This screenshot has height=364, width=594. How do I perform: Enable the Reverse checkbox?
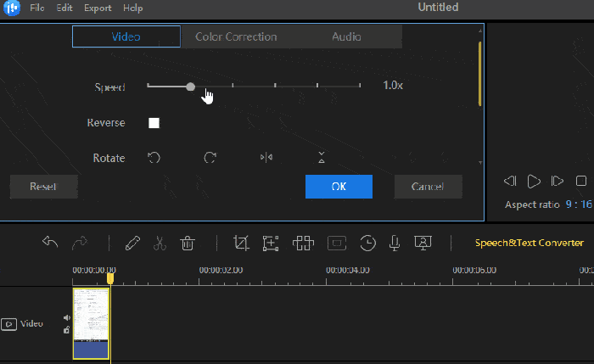tap(154, 123)
